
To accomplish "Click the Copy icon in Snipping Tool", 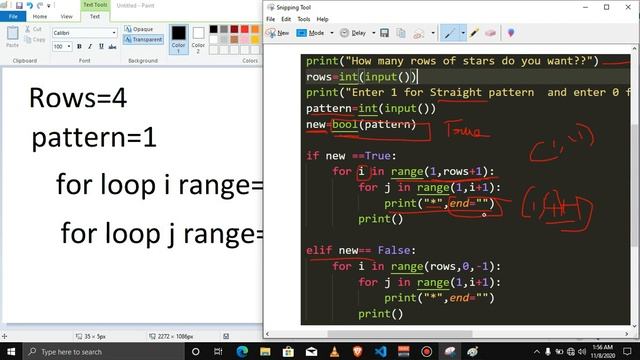I will 401,33.
